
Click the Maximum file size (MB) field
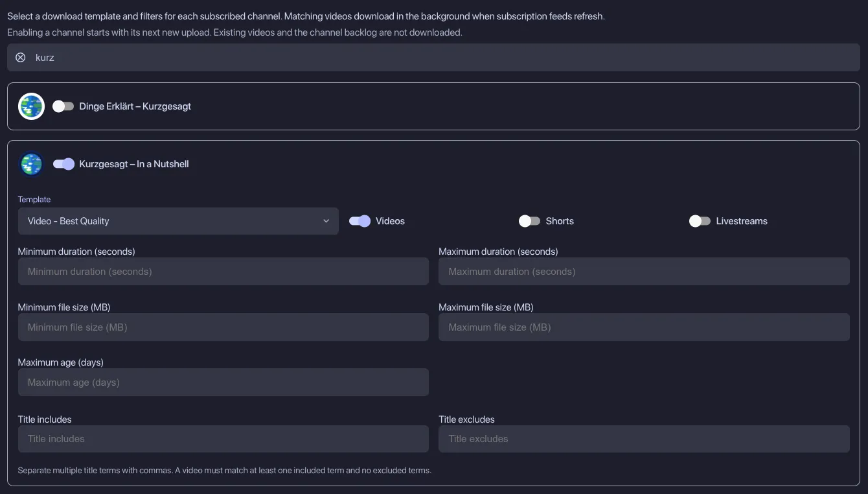click(x=644, y=327)
